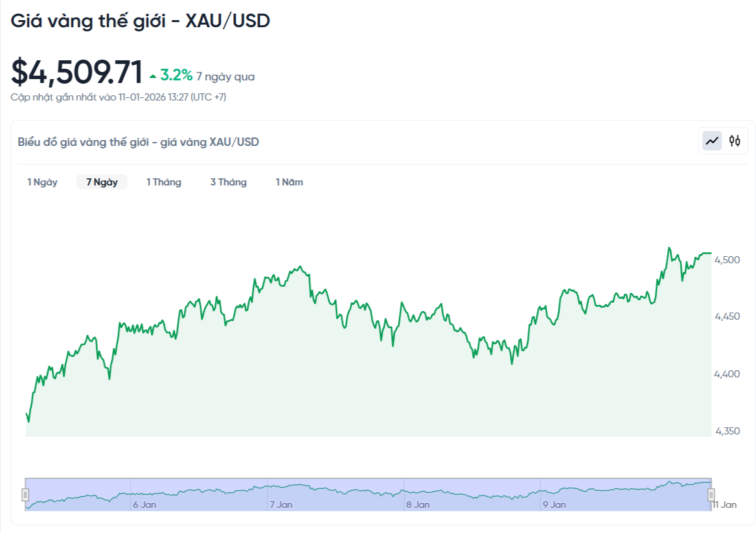Click the 4,500 price axis label
The image size is (756, 533).
[727, 260]
